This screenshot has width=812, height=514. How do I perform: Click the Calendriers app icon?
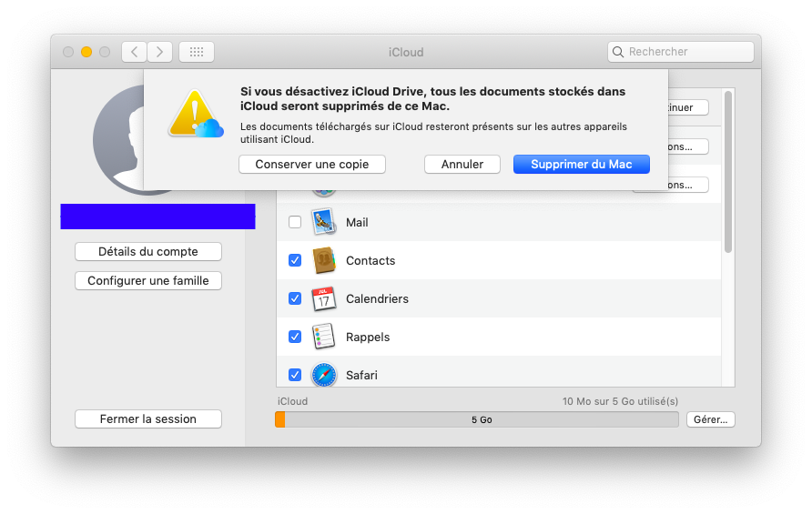click(324, 298)
